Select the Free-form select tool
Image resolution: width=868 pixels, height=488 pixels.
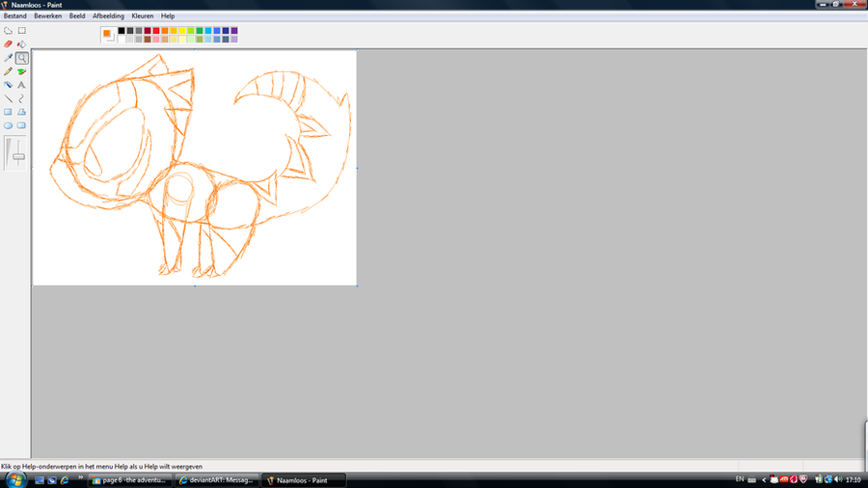point(8,31)
